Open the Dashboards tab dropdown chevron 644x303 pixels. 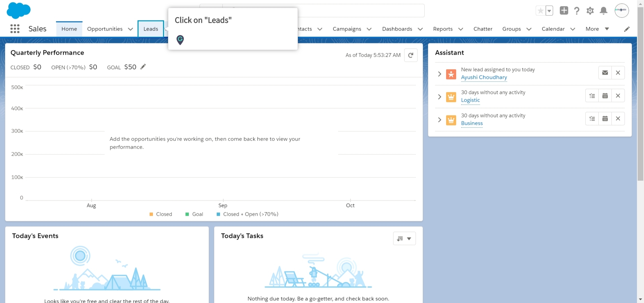tap(420, 29)
